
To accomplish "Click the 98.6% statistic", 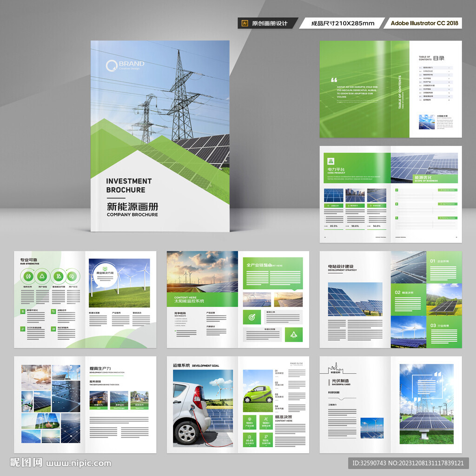I will (x=355, y=226).
